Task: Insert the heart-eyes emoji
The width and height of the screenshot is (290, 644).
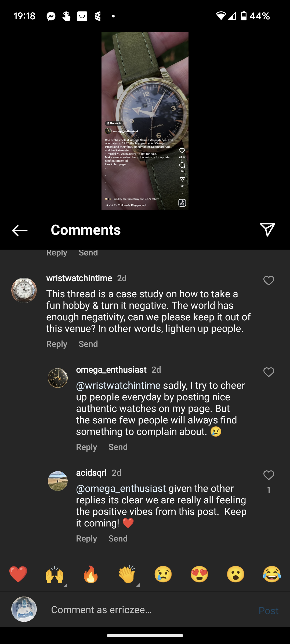Action: pyautogui.click(x=200, y=574)
